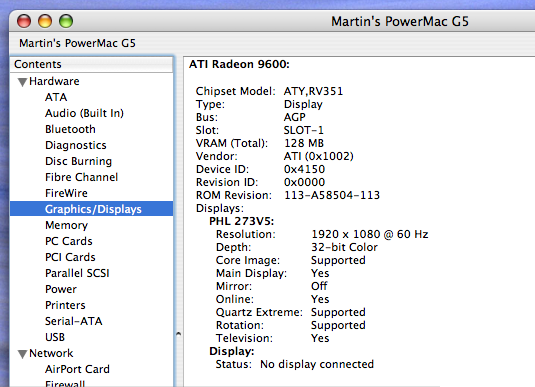Select Disc Burning in the sidebar
This screenshot has height=387, width=535.
click(78, 161)
